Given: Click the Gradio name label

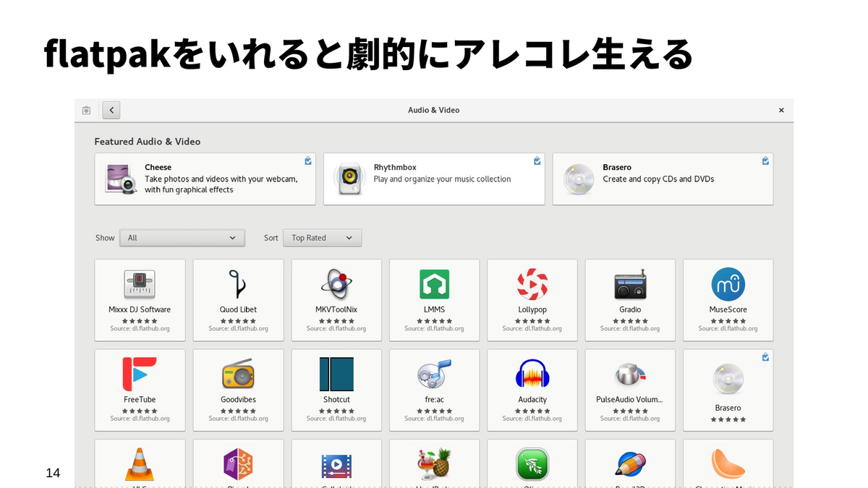Looking at the screenshot, I should coord(630,309).
